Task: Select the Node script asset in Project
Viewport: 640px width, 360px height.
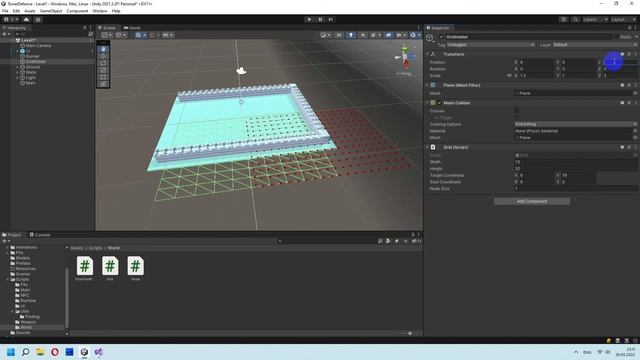Action: [x=136, y=268]
